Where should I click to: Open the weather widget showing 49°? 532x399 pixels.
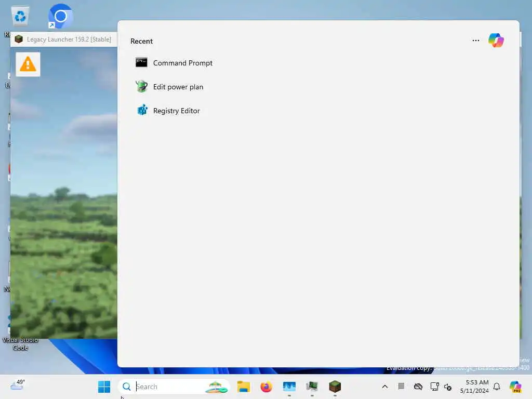point(17,385)
